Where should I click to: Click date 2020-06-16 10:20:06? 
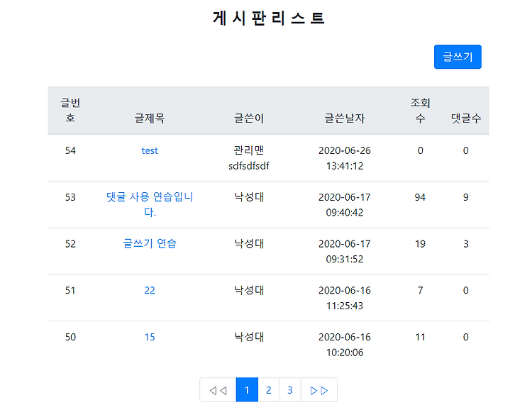point(344,345)
